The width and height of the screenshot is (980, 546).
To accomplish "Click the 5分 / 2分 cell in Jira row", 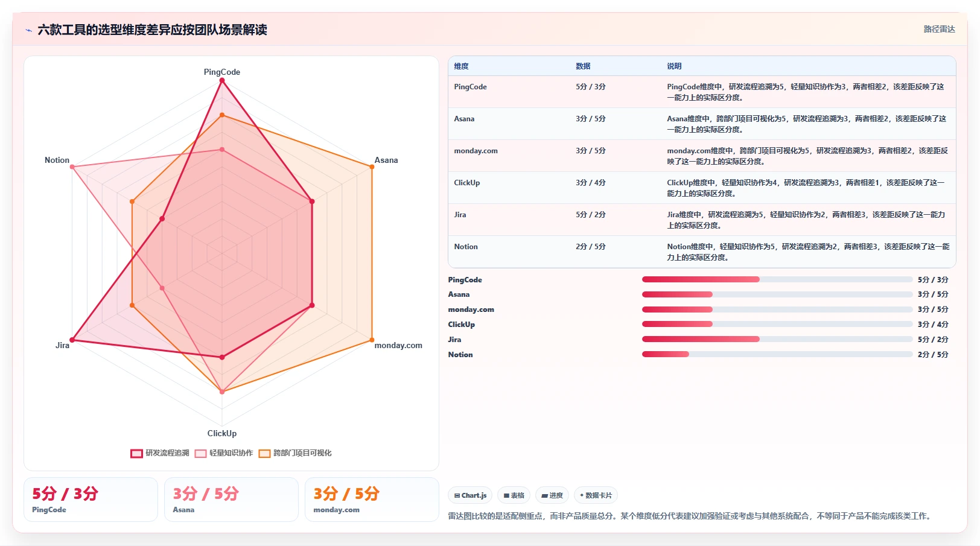I will click(590, 215).
